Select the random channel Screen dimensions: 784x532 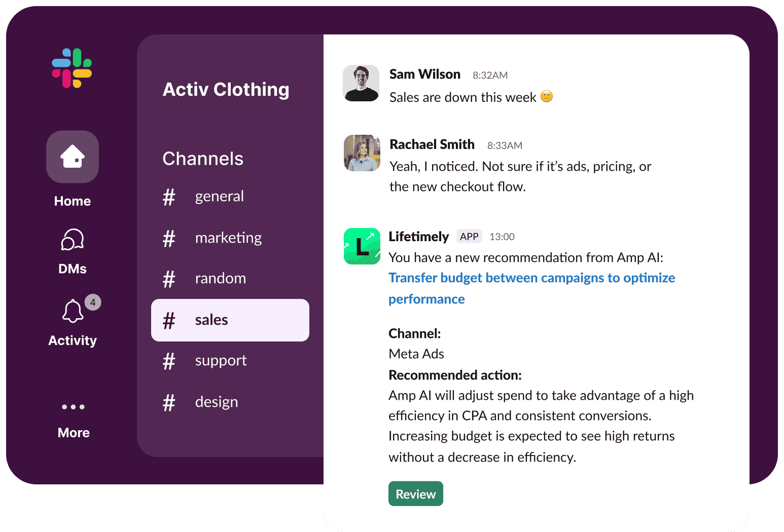pos(221,278)
